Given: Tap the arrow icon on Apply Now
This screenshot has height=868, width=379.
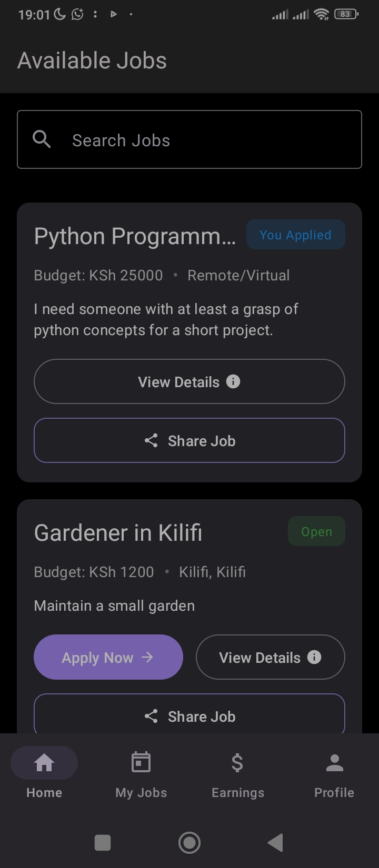Looking at the screenshot, I should (x=147, y=657).
